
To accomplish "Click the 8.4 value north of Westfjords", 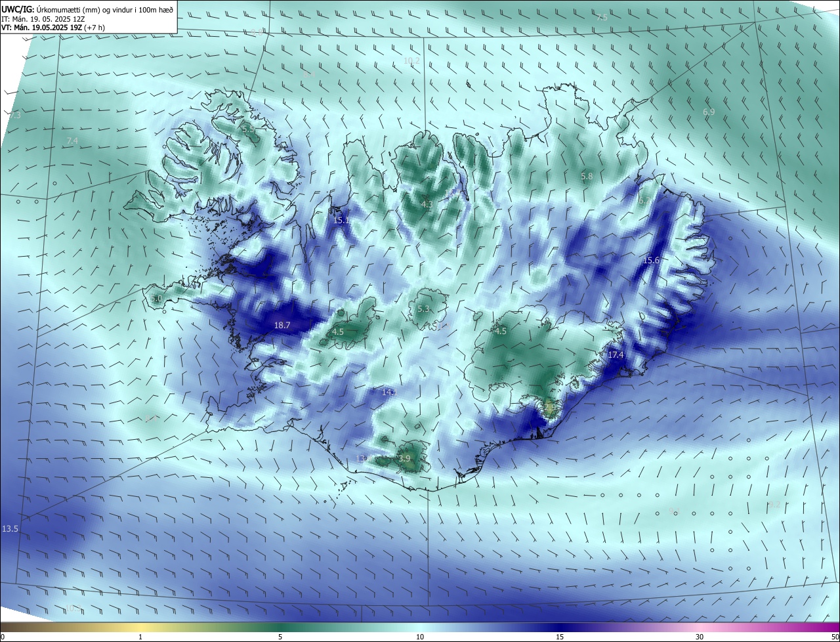I will pos(308,75).
